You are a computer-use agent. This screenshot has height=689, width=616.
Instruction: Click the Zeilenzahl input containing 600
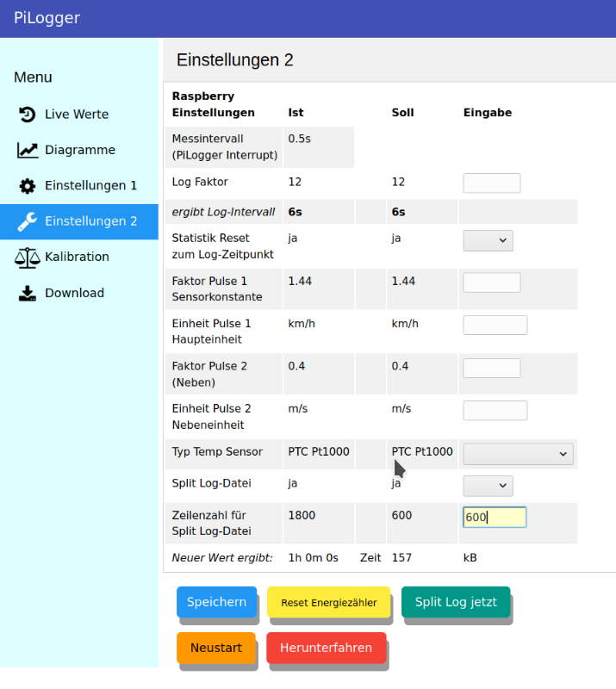point(495,517)
